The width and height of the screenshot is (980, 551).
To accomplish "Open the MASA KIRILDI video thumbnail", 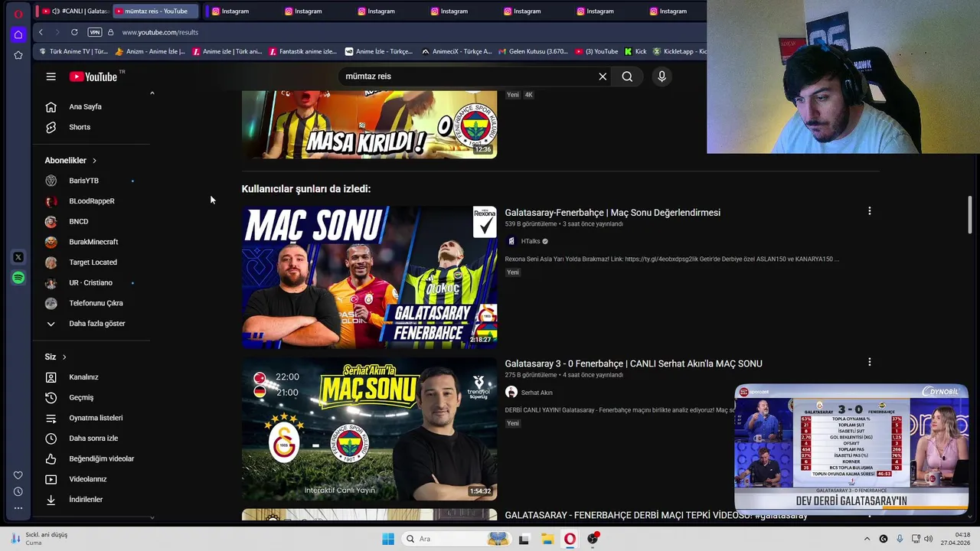I will pos(369,125).
